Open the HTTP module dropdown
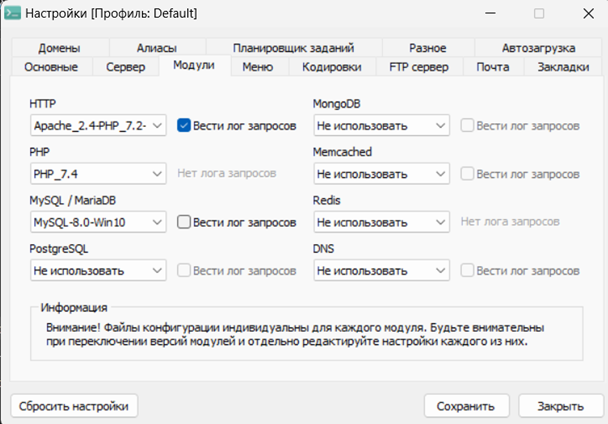 click(98, 126)
